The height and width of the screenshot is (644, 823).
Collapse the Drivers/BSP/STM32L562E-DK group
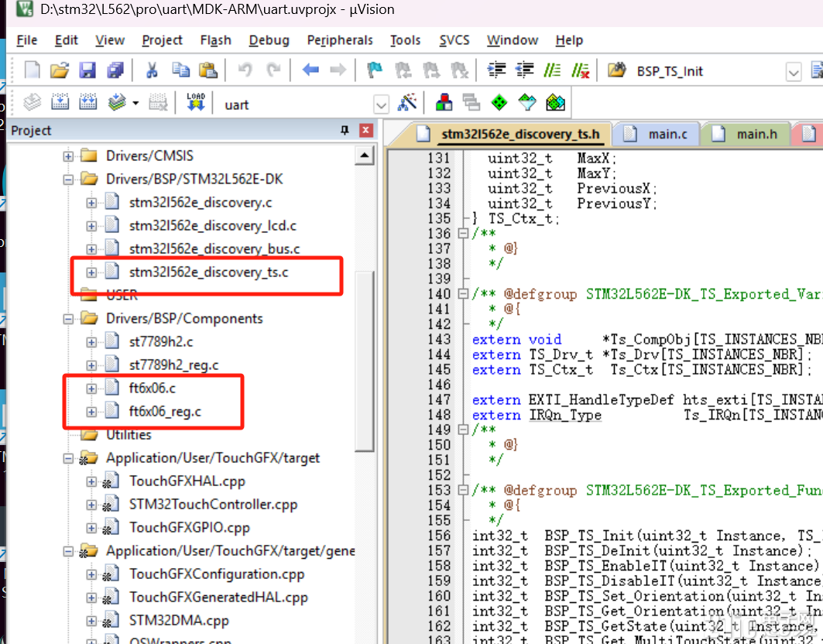pyautogui.click(x=68, y=180)
